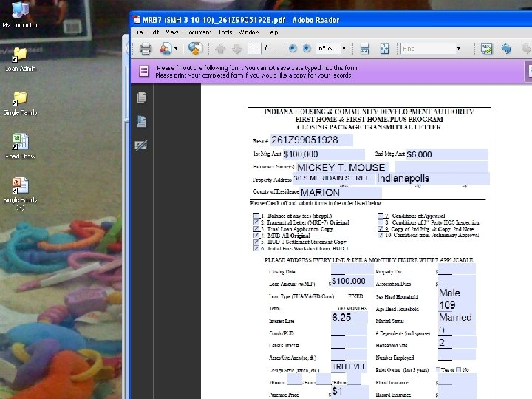Click the Print icon in Adobe Reader toolbar
532x399 pixels.
coord(146,49)
